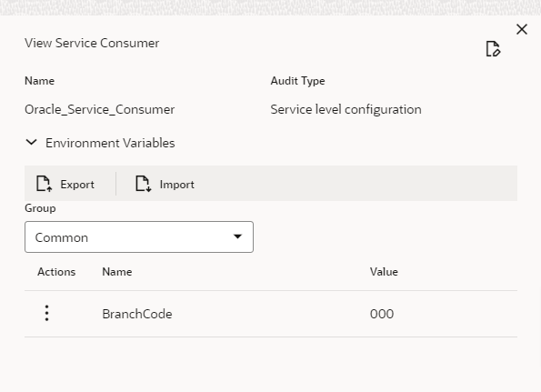Click the Export button label
This screenshot has height=392, width=541.
[77, 185]
